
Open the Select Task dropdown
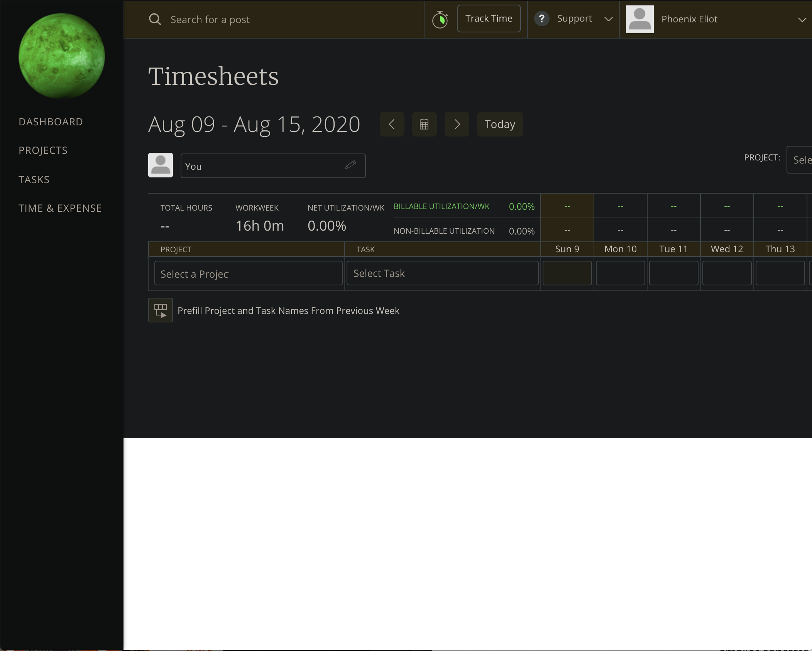pos(442,273)
